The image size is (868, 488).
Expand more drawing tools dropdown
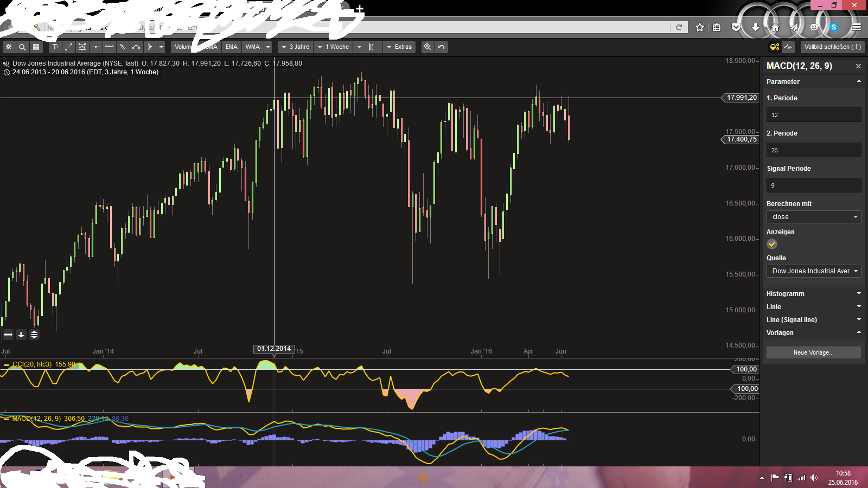[161, 47]
